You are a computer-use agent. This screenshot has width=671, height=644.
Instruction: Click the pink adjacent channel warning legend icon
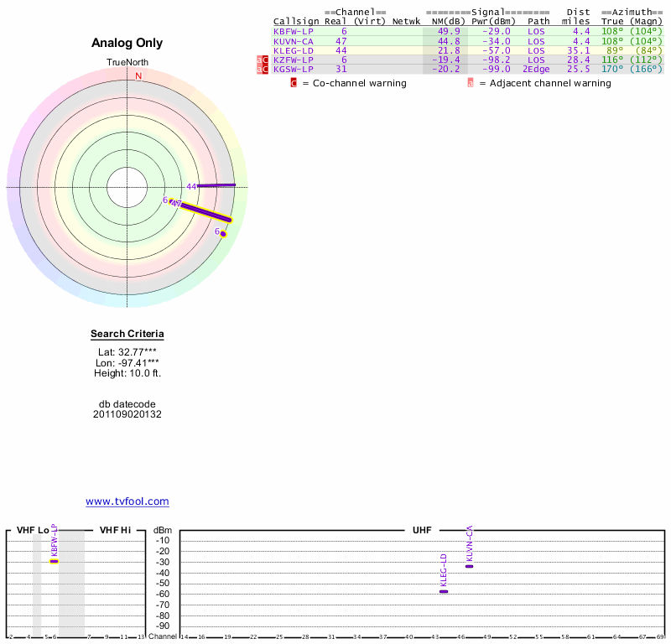471,83
